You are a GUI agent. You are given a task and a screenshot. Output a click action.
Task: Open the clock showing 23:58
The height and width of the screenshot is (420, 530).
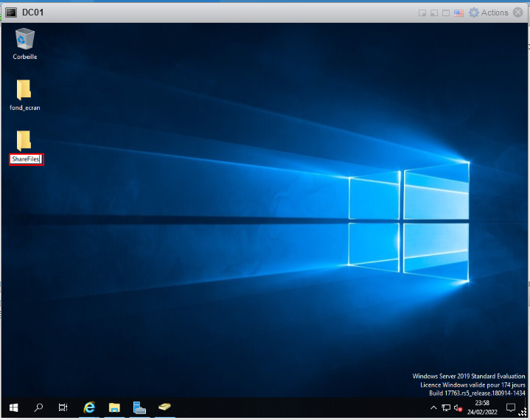[483, 407]
